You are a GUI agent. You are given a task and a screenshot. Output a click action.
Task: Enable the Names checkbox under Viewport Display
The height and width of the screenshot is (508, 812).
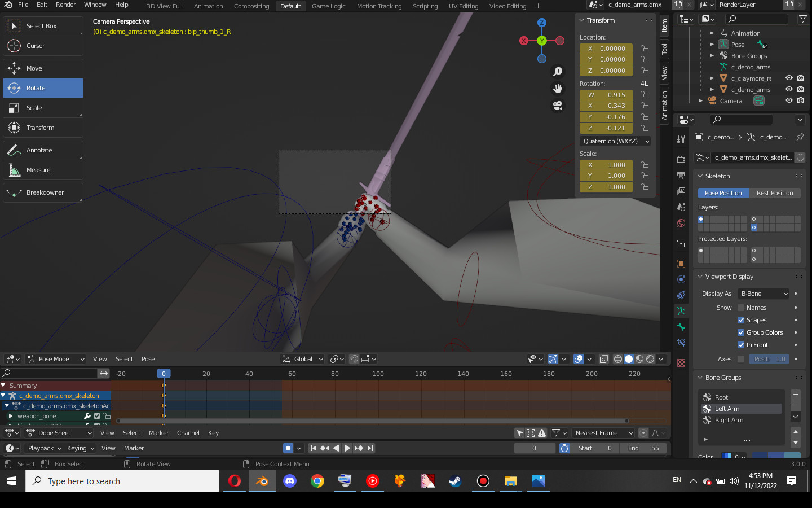[742, 307]
